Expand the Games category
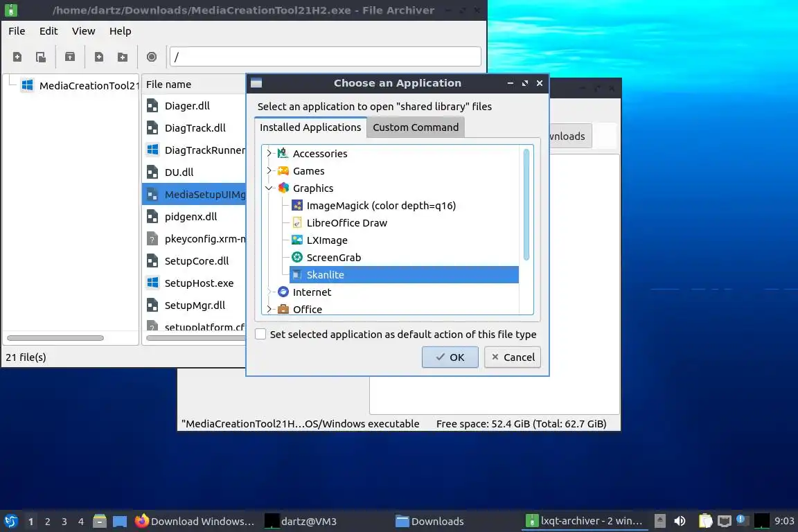Viewport: 798px width, 532px height. click(269, 170)
